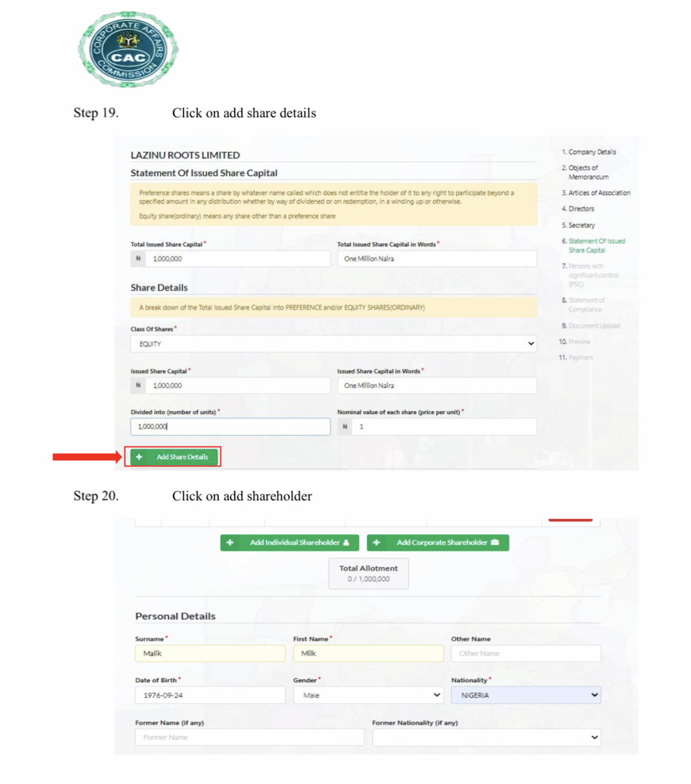
Task: Expand the Former Nationality dropdown
Action: pyautogui.click(x=486, y=738)
